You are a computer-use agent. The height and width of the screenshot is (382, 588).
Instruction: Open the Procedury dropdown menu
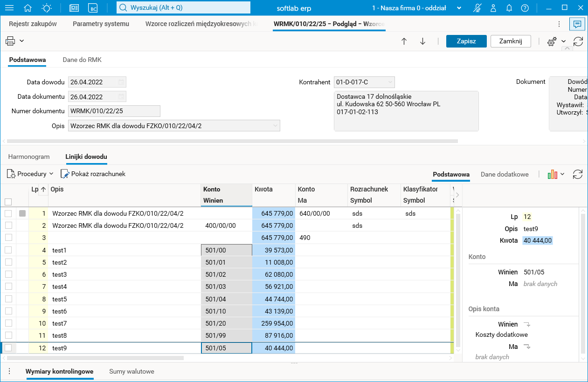31,174
